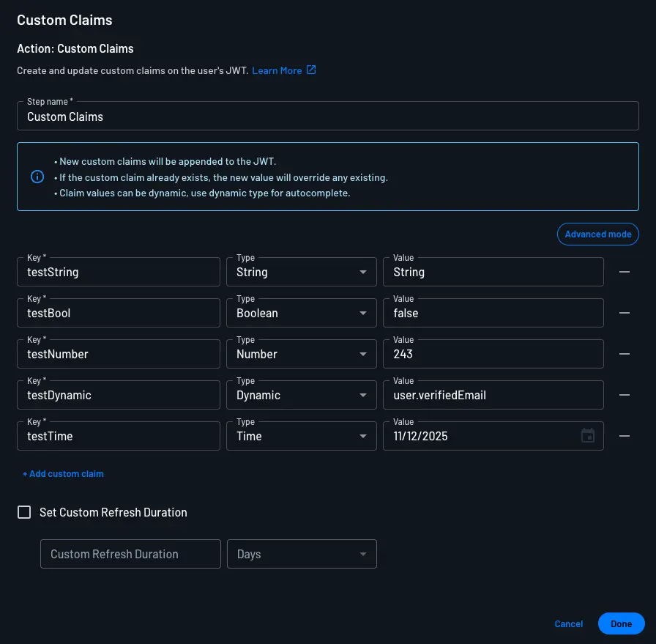Remove the testBool claim row

coord(624,313)
